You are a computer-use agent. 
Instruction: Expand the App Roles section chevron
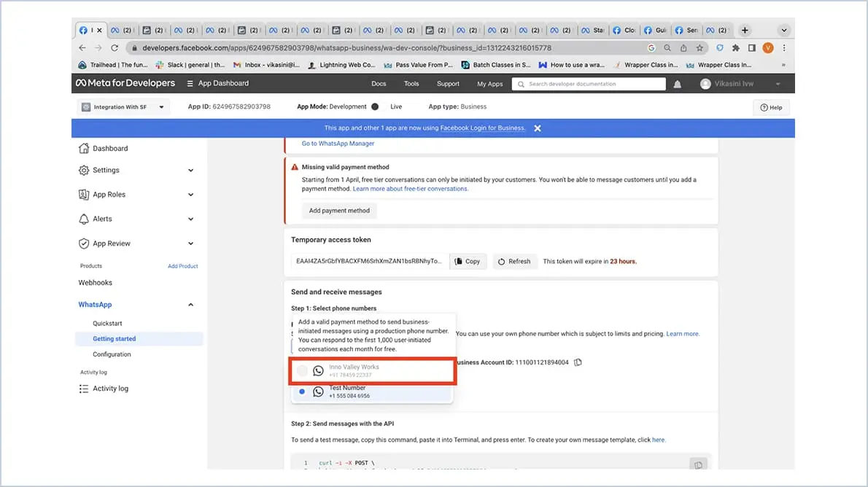190,195
